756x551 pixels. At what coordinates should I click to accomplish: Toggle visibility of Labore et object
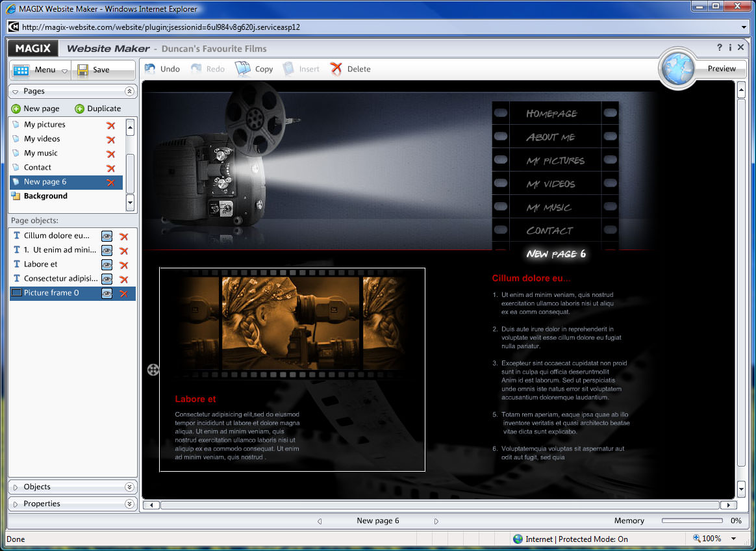(107, 265)
